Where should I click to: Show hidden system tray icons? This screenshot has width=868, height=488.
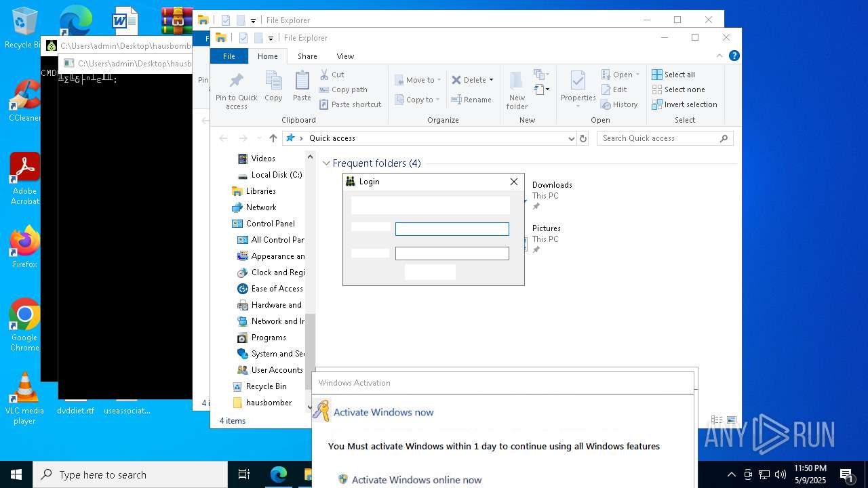point(731,474)
